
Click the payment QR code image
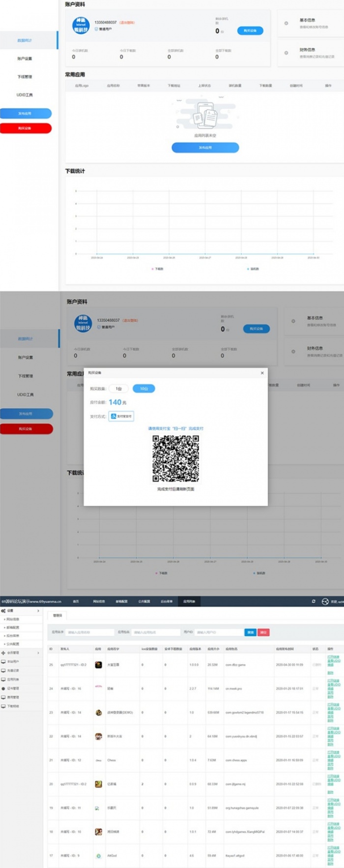tap(175, 458)
